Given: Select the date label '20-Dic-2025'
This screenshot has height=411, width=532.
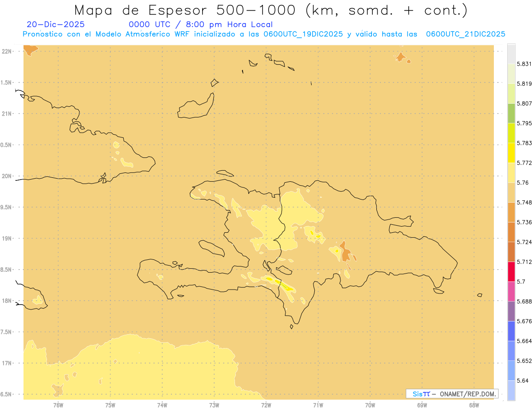Looking at the screenshot, I should click(x=55, y=25).
